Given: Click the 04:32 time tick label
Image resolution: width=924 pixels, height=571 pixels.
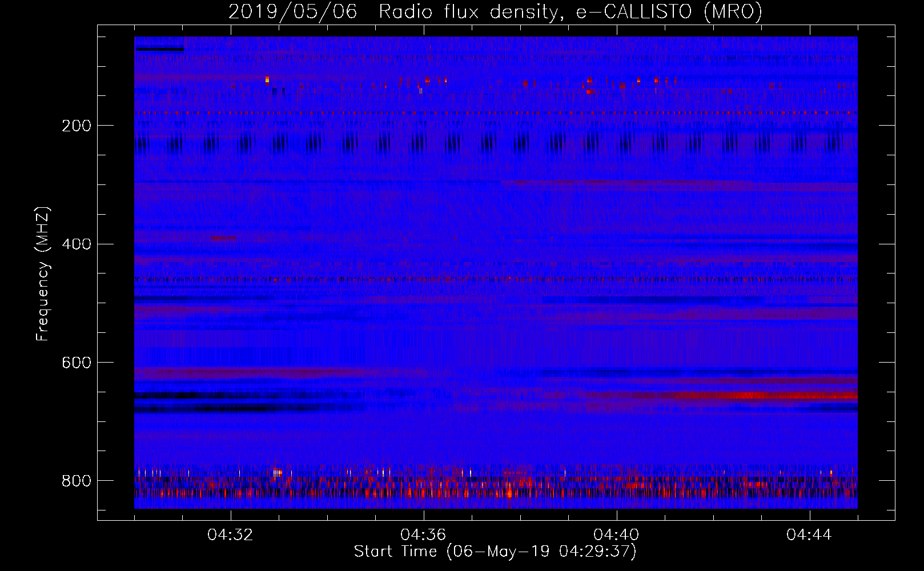Looking at the screenshot, I should click(231, 535).
